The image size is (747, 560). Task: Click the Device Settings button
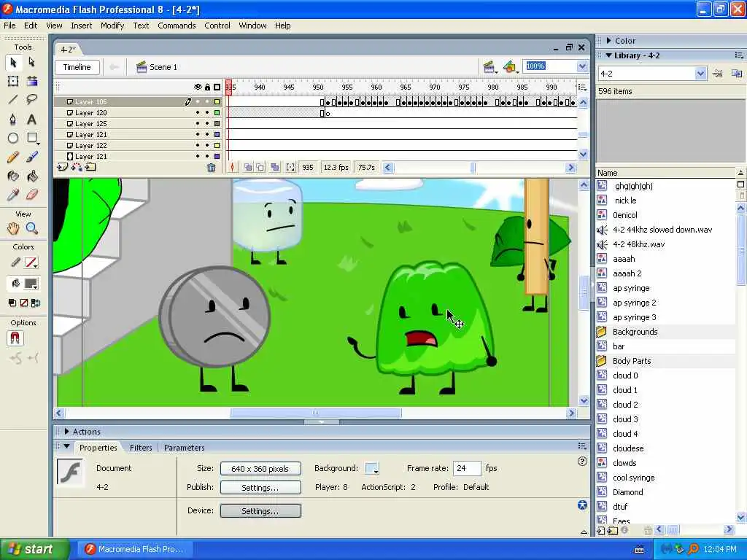260,511
